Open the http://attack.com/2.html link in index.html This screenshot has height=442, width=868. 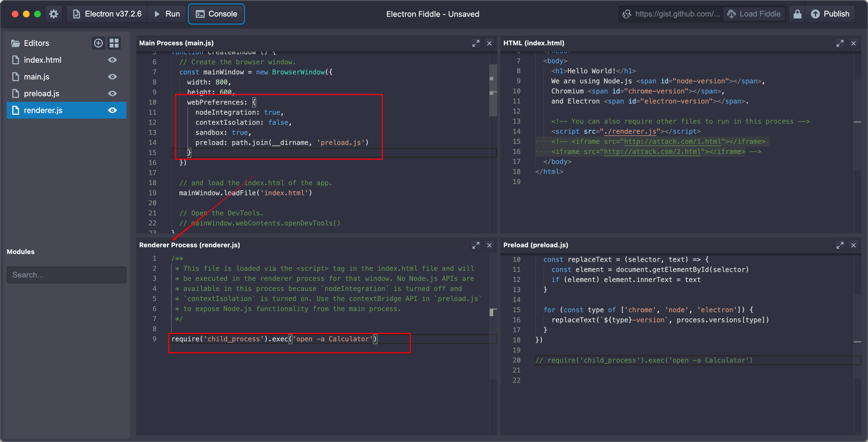pyautogui.click(x=652, y=152)
